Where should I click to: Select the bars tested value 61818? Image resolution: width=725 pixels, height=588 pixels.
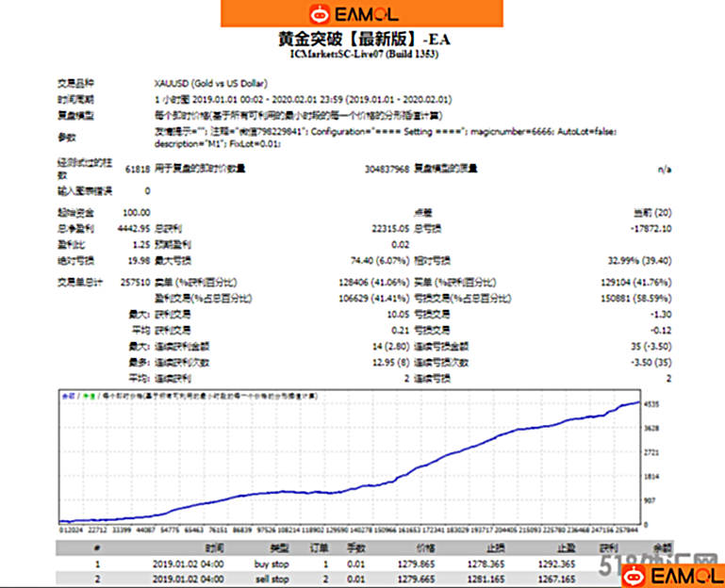[138, 170]
